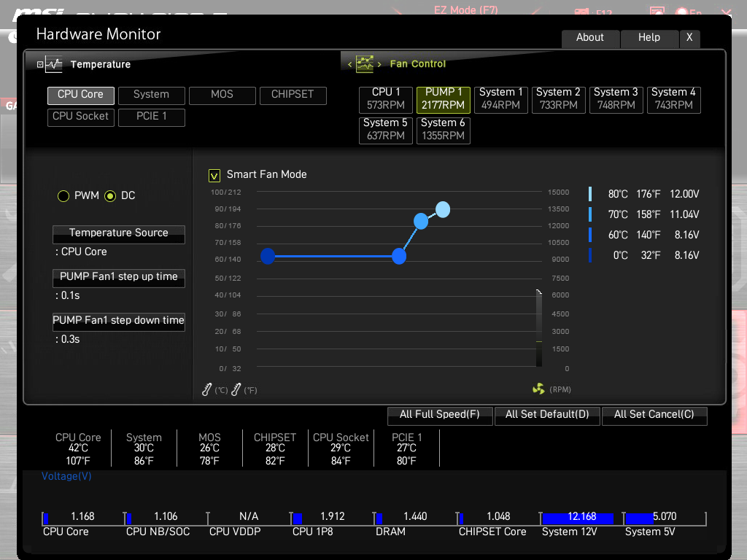Image resolution: width=747 pixels, height=560 pixels.
Task: Click the All Set Cancel(C) button
Action: pos(654,415)
